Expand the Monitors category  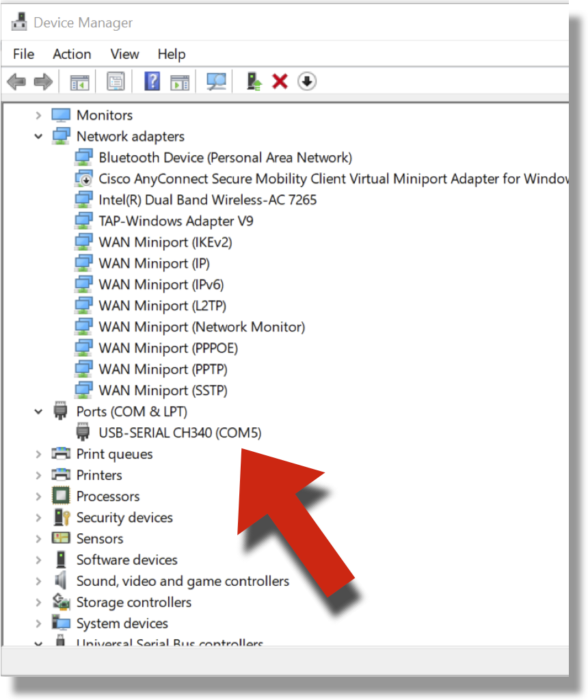[38, 116]
